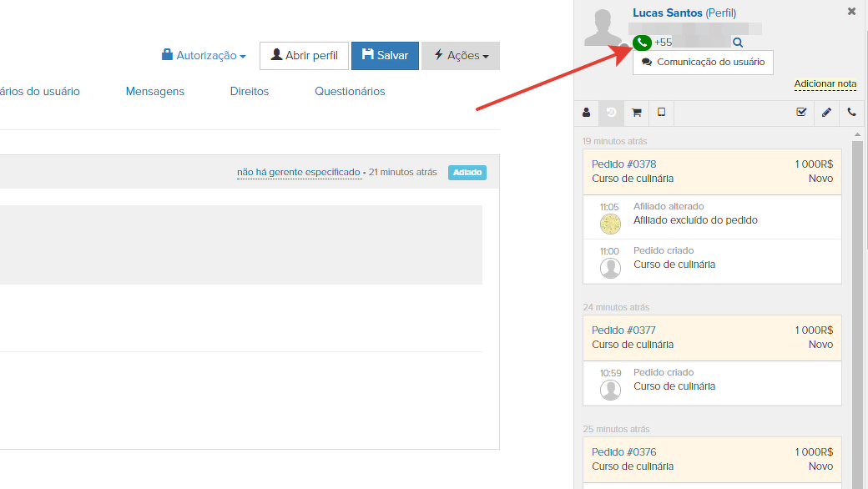Open the Ações dropdown menu
The image size is (868, 489).
pyautogui.click(x=461, y=56)
